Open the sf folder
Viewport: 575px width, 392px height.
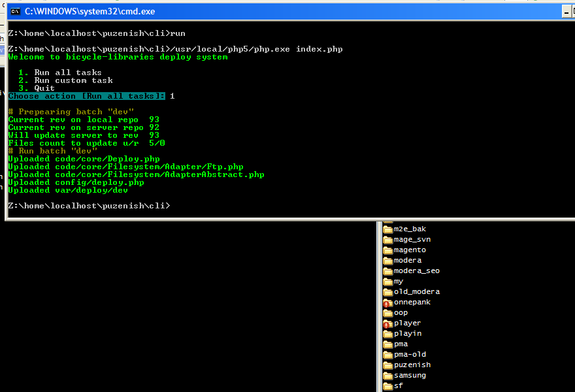[398, 385]
